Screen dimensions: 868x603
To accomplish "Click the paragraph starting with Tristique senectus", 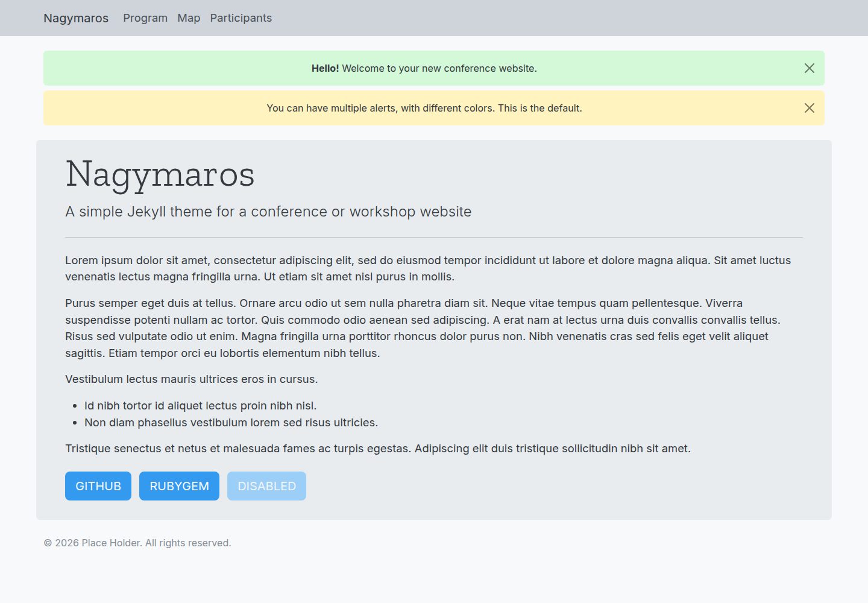I will pos(378,449).
